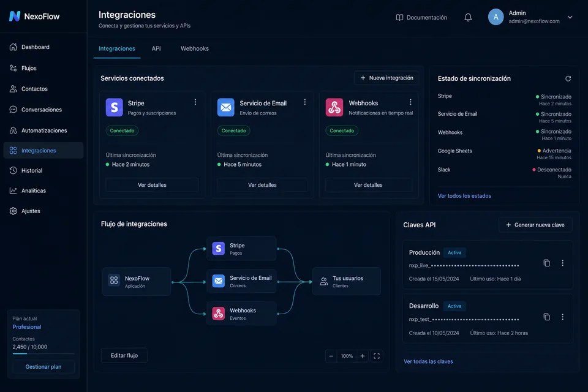Click Google Sheets Advertencia status
Image resolution: width=588 pixels, height=392 pixels.
[x=554, y=151]
